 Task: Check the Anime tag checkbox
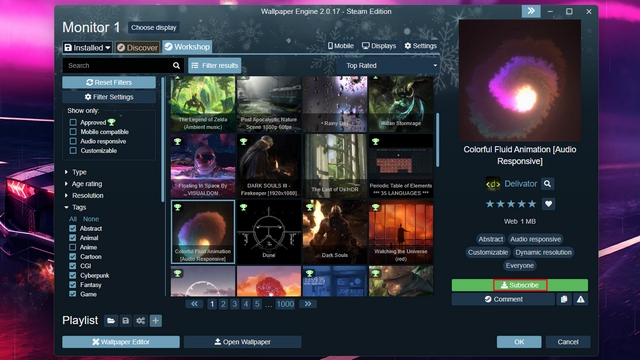[73, 247]
